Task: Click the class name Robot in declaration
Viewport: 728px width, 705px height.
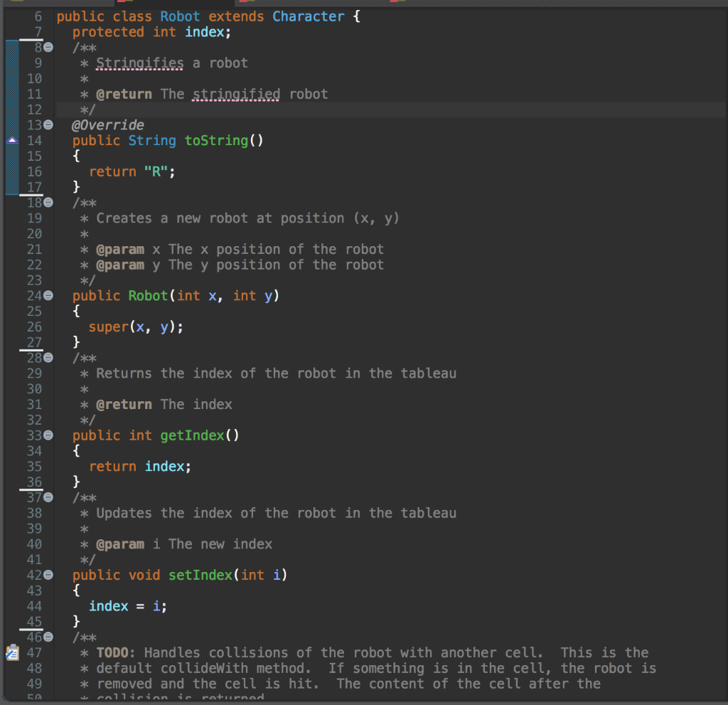Action: pyautogui.click(x=180, y=17)
